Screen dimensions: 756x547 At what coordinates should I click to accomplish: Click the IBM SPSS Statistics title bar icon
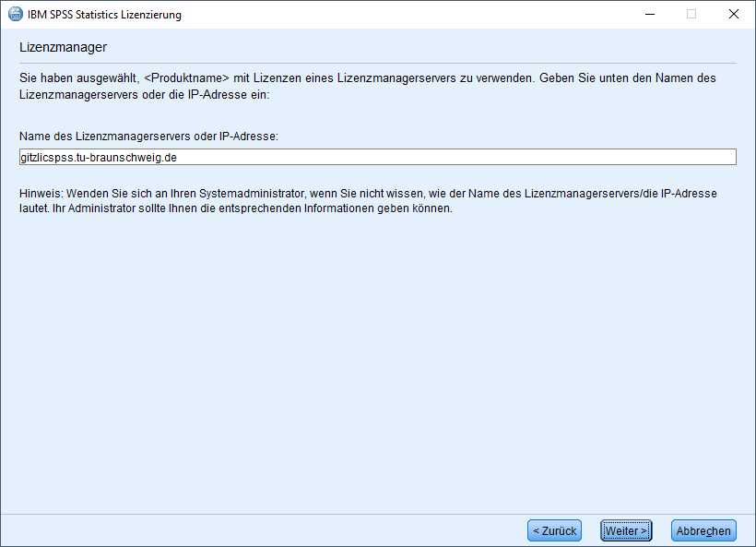point(16,14)
